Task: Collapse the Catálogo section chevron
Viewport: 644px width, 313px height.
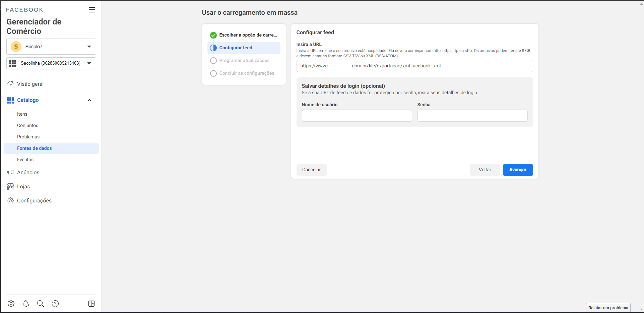Action: click(x=89, y=100)
